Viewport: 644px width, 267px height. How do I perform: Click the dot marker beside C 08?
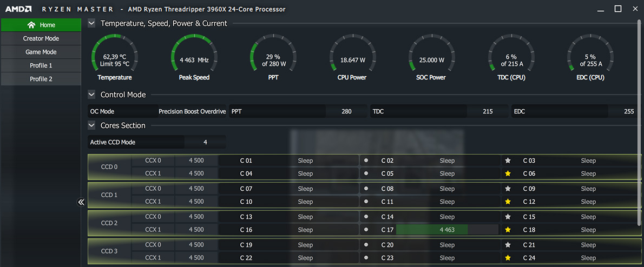click(x=366, y=189)
